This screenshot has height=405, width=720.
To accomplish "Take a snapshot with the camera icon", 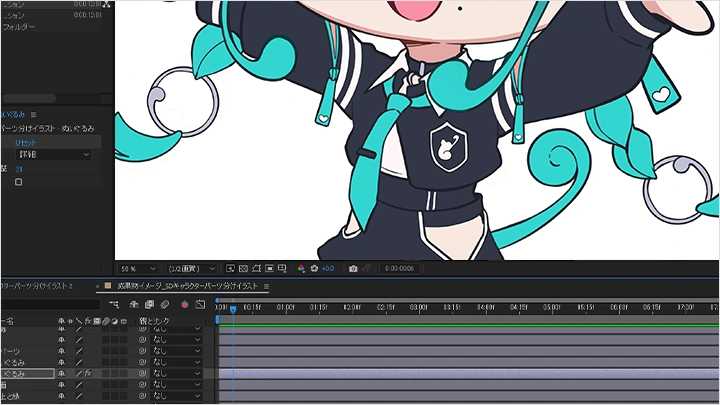I will 353,268.
